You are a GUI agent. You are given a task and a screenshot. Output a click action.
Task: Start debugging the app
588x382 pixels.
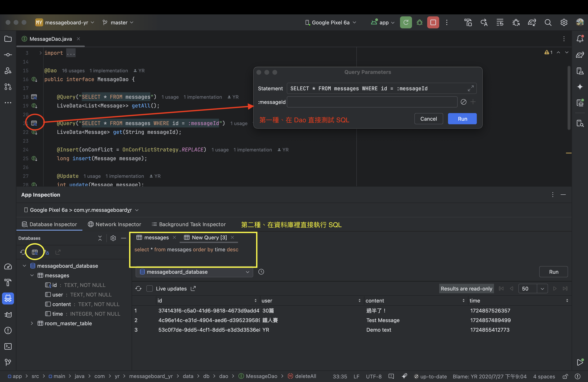coord(419,22)
